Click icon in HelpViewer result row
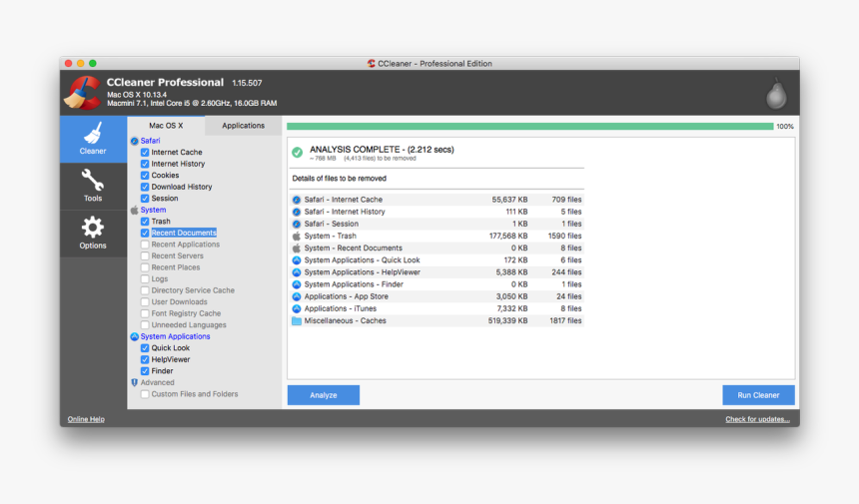Viewport: 859px width, 504px height. click(297, 272)
